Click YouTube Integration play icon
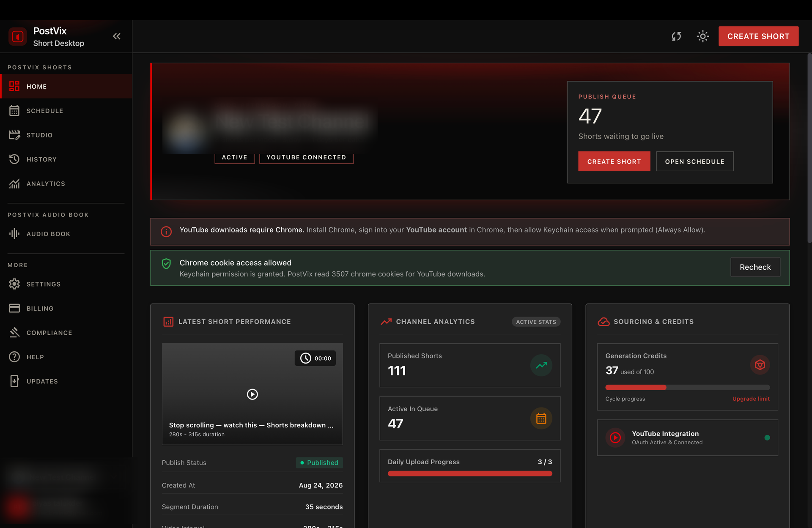This screenshot has width=812, height=528. click(x=615, y=438)
